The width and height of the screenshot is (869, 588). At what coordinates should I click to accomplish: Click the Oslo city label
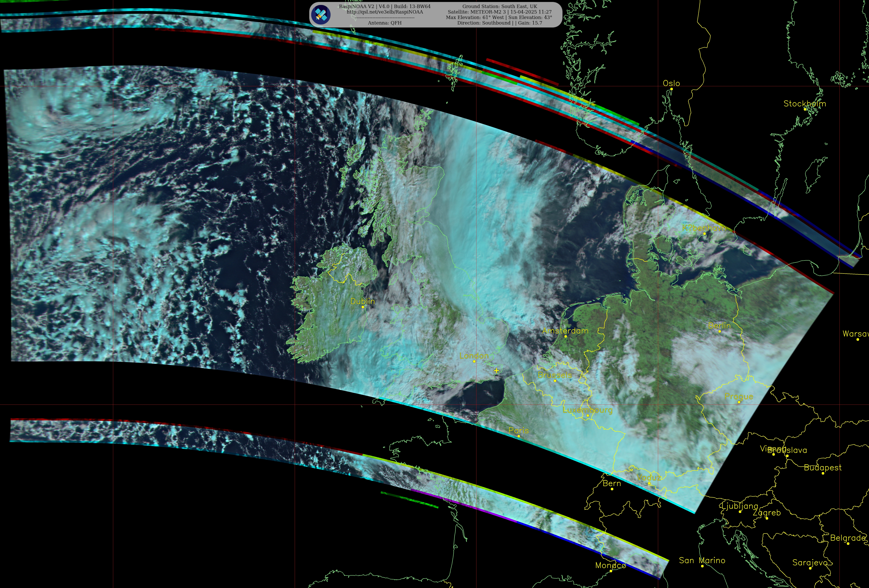671,83
